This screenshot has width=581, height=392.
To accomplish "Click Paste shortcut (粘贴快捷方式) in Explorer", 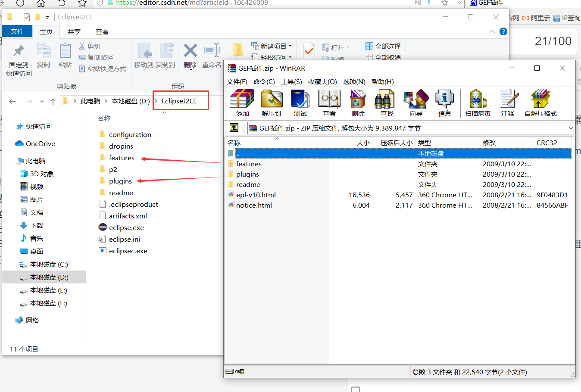I will coord(103,68).
